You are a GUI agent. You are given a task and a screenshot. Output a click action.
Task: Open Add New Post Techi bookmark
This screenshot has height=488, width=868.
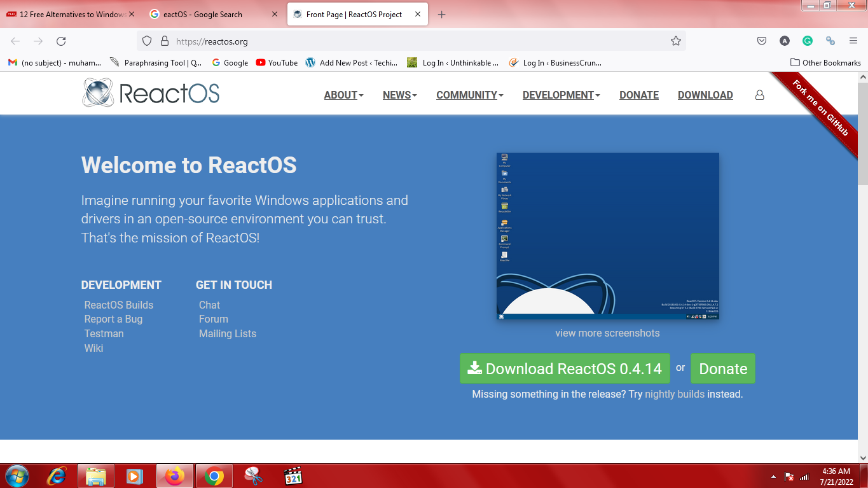[x=352, y=62]
